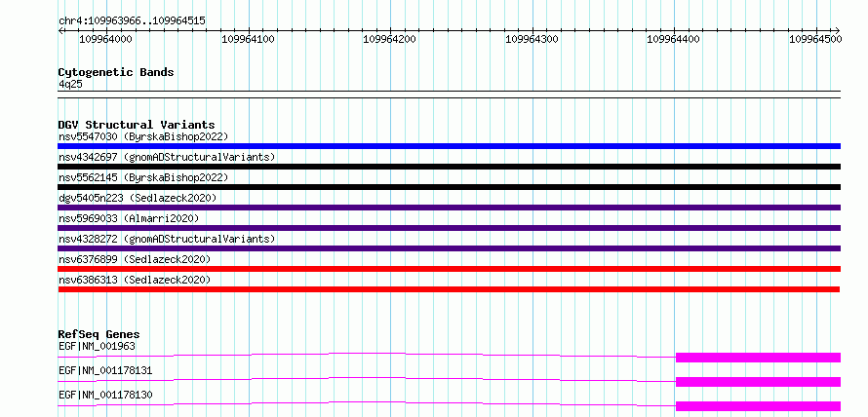868x417 pixels.
Task: Click the red nsv6376899 variant bar
Action: click(449, 269)
